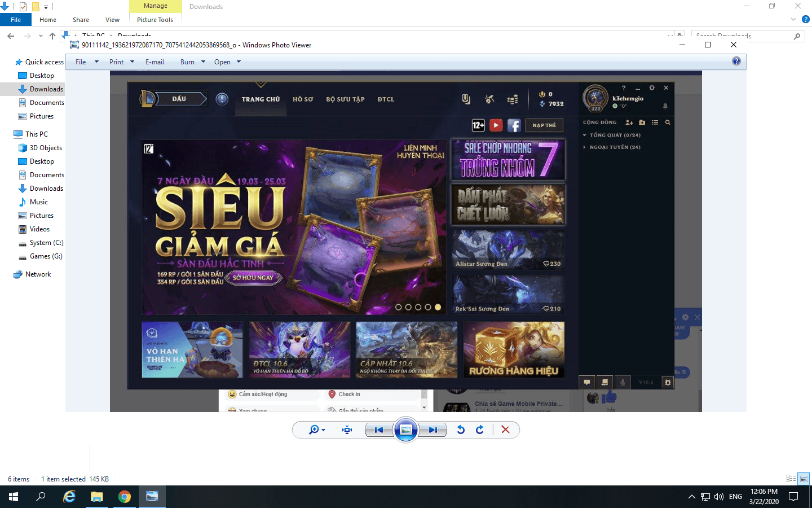Image resolution: width=812 pixels, height=508 pixels.
Task: Open File tab in Explorer ribbon
Action: (16, 20)
